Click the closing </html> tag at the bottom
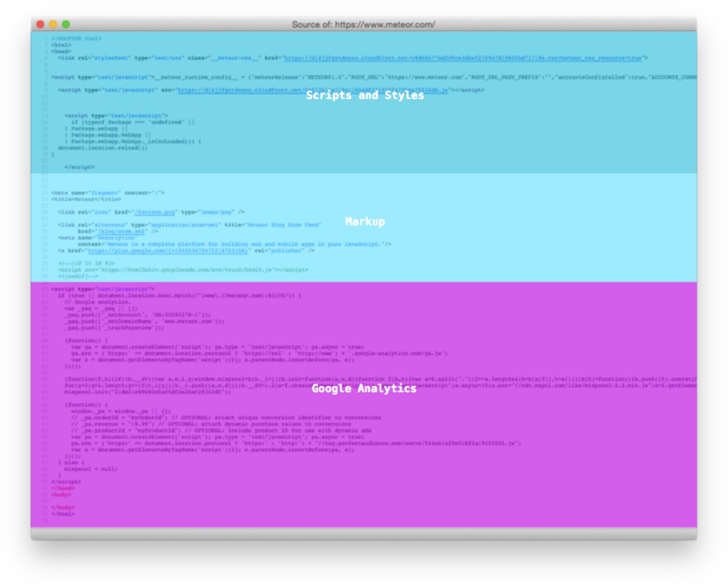The width and height of the screenshot is (728, 588). (63, 513)
